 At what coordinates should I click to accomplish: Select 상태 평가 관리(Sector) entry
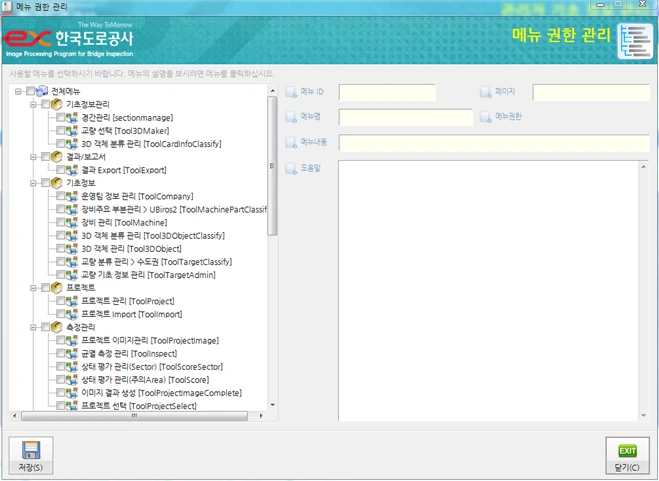(152, 367)
